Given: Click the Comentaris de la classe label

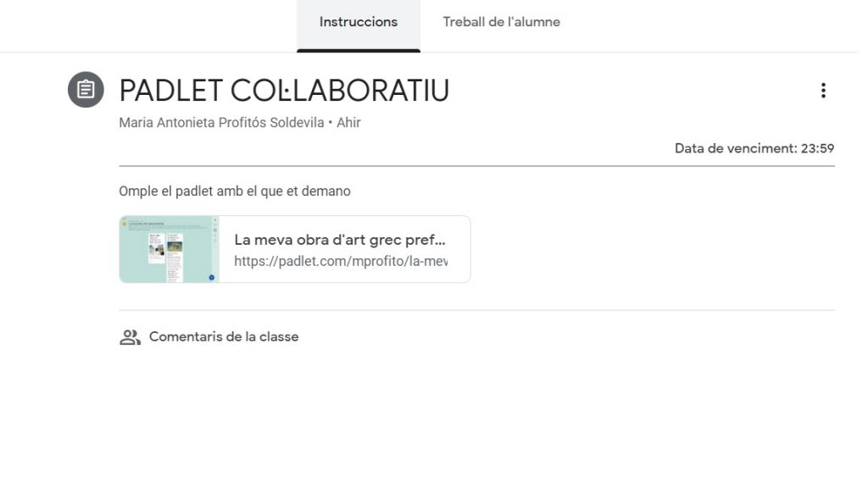Looking at the screenshot, I should pyautogui.click(x=224, y=337).
